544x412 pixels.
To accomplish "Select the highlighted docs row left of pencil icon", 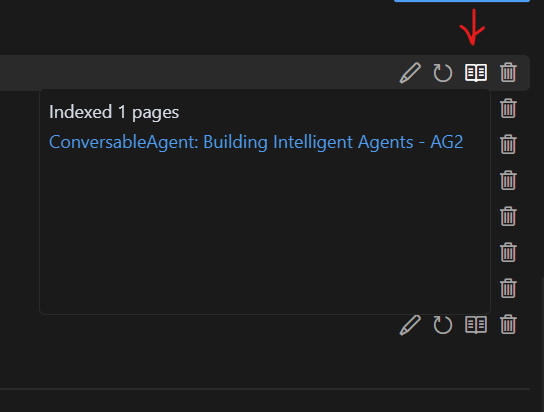I will point(198,73).
